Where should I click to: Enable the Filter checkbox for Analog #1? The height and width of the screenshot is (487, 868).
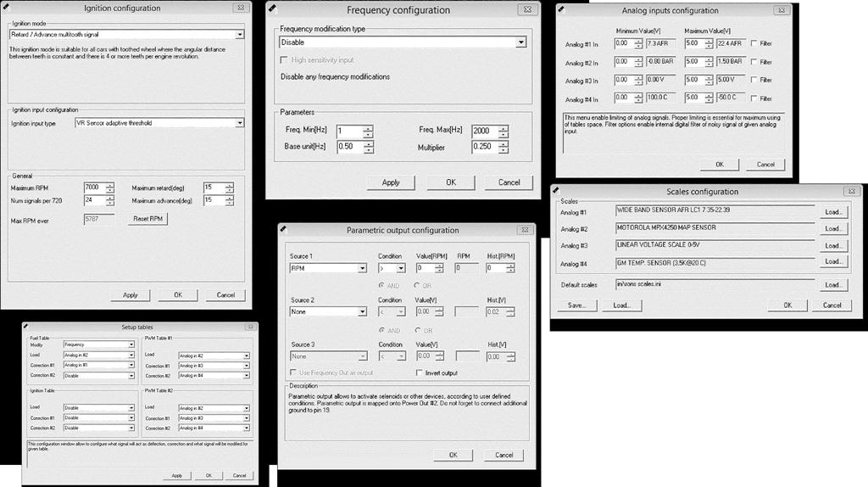pos(754,43)
